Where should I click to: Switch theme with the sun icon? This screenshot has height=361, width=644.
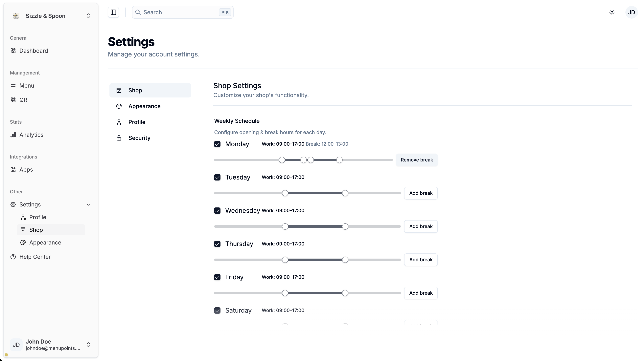(x=612, y=12)
